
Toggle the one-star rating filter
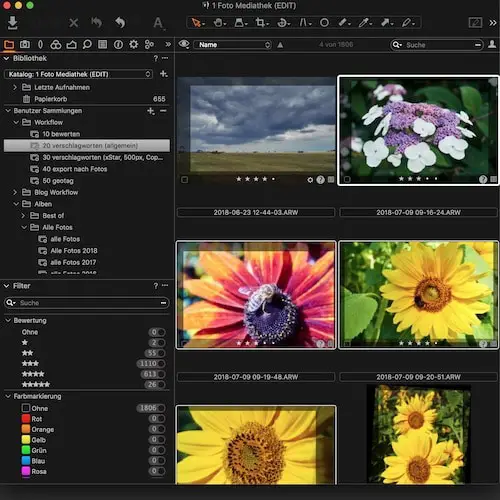[157, 343]
